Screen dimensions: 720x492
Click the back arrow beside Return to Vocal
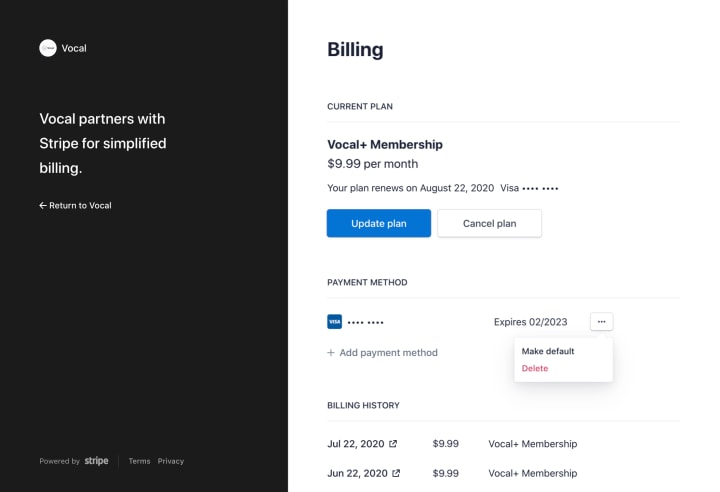[43, 205]
